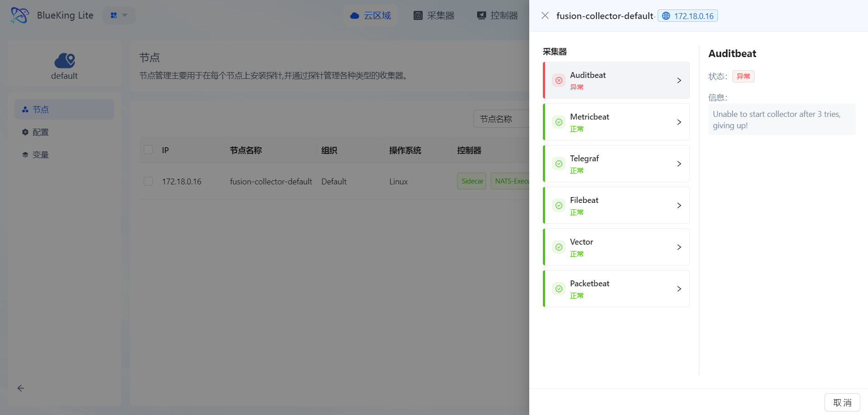Expand the Auditbeat collector chevron

tap(679, 81)
